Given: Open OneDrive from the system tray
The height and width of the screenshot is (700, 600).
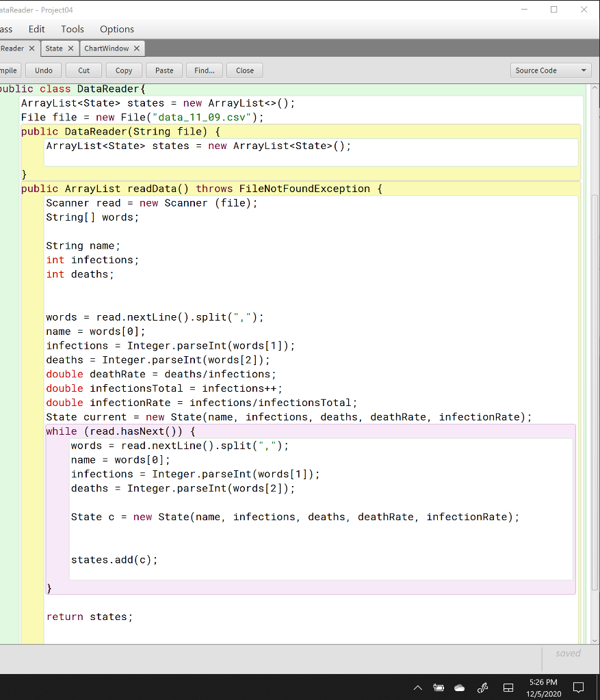Looking at the screenshot, I should [459, 687].
